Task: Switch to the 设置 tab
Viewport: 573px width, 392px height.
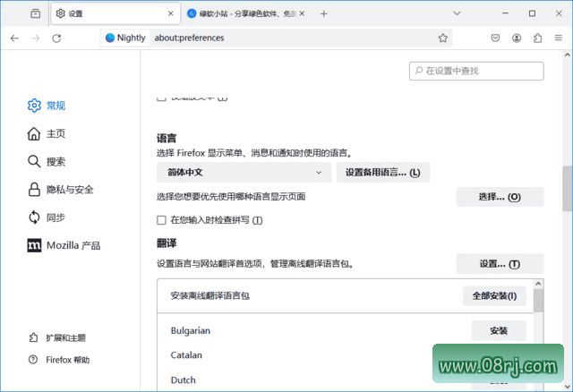Action: [115, 14]
